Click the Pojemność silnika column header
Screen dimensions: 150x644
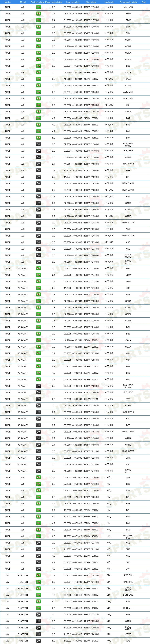tap(53, 2)
